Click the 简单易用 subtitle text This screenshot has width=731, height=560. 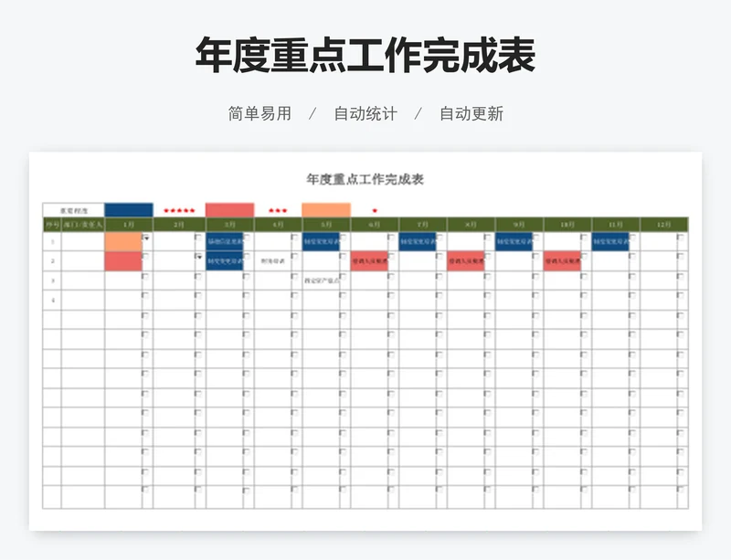[260, 114]
